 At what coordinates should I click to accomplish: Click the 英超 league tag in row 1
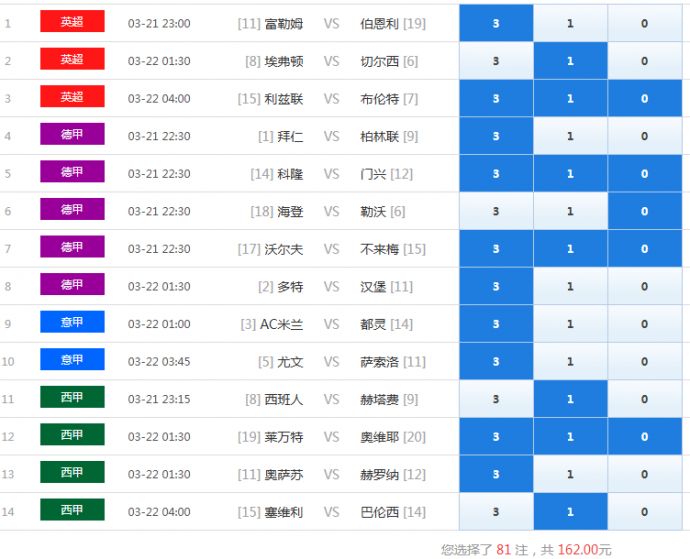coord(72,22)
